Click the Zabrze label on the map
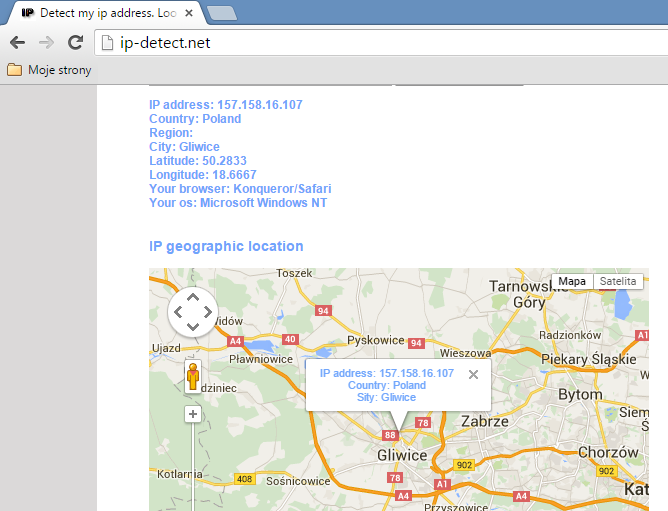 pos(485,422)
